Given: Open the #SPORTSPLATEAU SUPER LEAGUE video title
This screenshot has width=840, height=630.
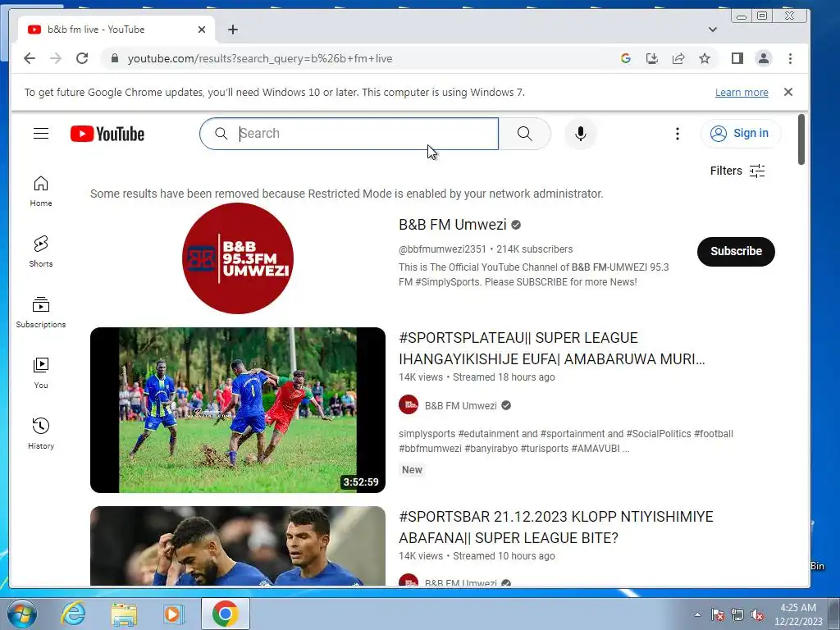Looking at the screenshot, I should coord(552,348).
